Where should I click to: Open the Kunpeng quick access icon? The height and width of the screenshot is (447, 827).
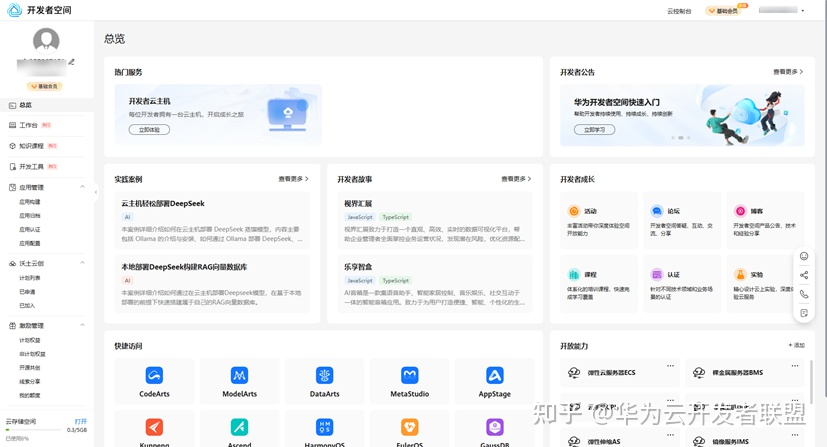point(154,427)
